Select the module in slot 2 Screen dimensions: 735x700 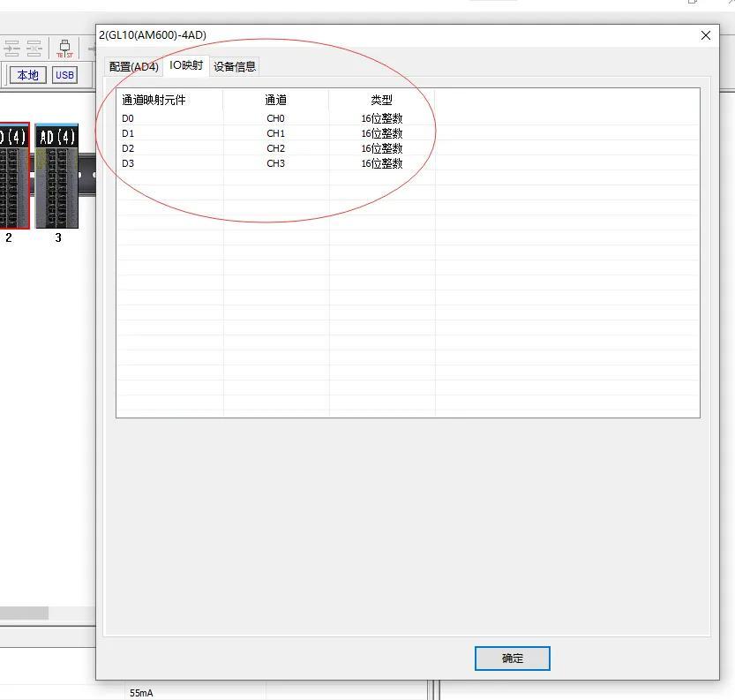[x=14, y=177]
